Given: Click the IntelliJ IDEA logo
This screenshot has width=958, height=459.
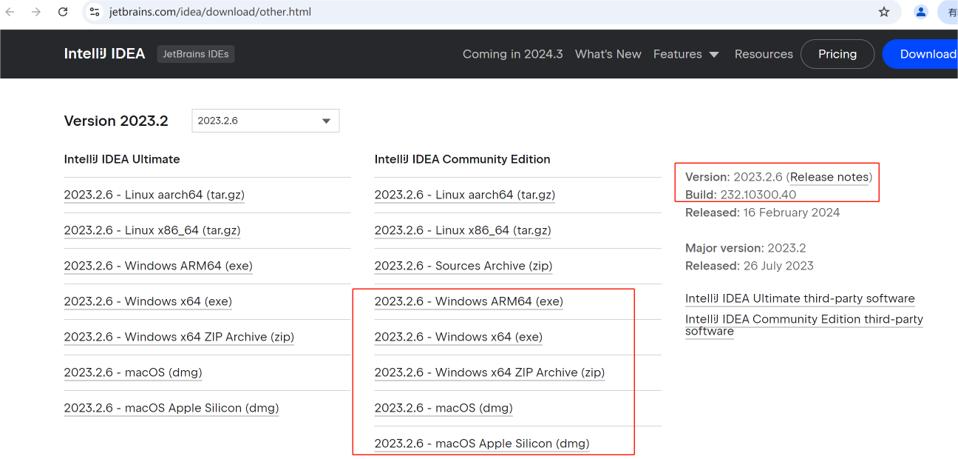Looking at the screenshot, I should pos(104,54).
